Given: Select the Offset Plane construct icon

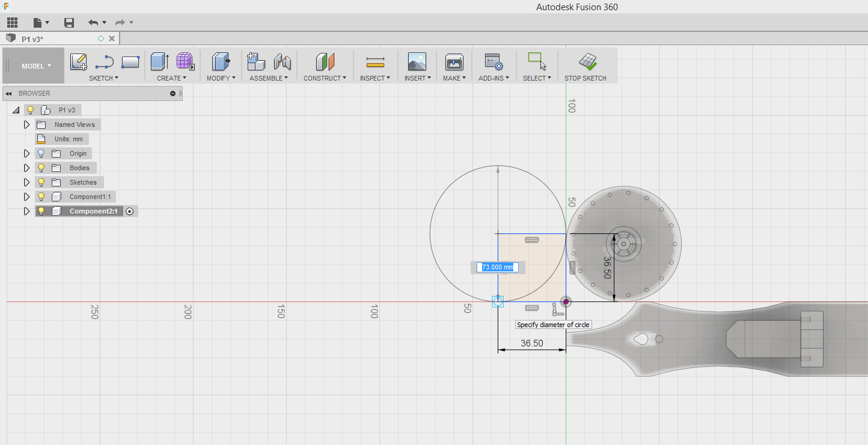Looking at the screenshot, I should pos(325,61).
